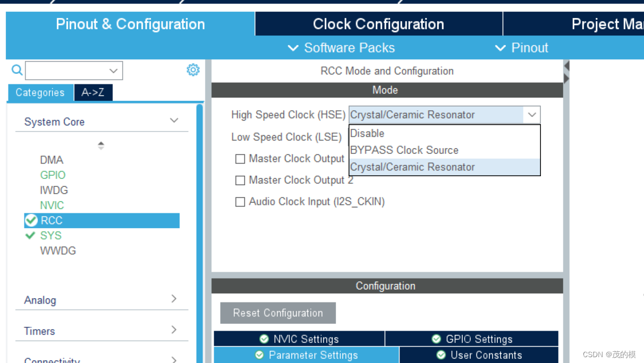644x363 pixels.
Task: Open the NVIC Settings tab
Action: [299, 339]
